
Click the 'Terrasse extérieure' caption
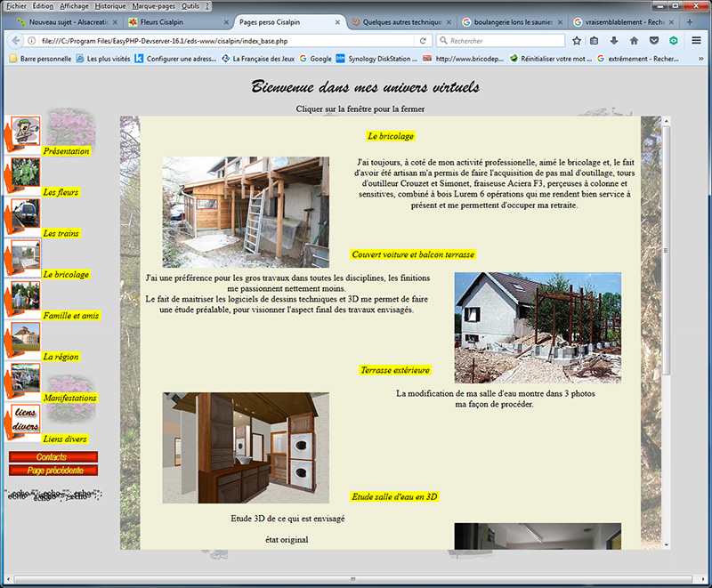coord(395,370)
